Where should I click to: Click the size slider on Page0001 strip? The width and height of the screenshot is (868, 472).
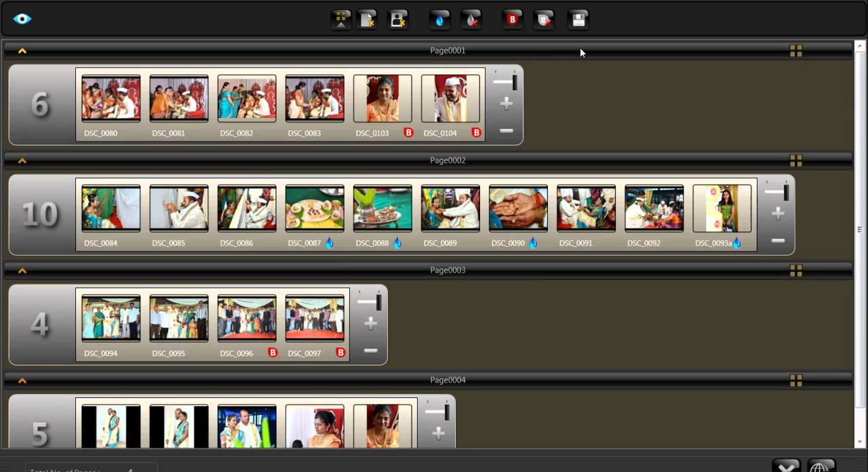[x=506, y=82]
